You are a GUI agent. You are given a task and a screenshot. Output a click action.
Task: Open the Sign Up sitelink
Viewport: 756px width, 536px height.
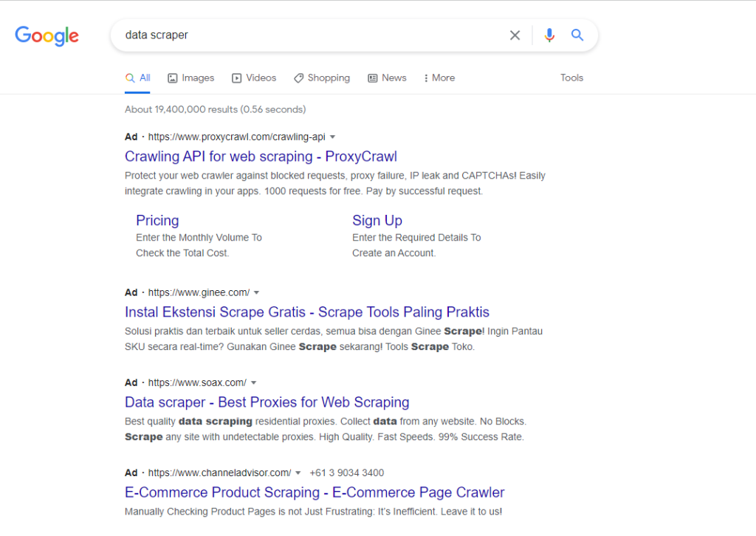pos(377,220)
